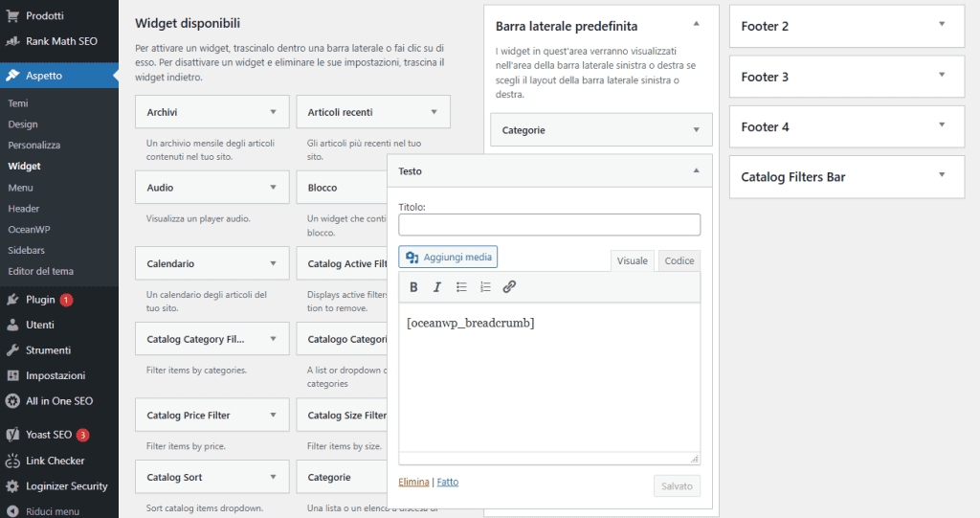Expand the Calendario widget
Image resolution: width=980 pixels, height=518 pixels.
click(x=273, y=263)
